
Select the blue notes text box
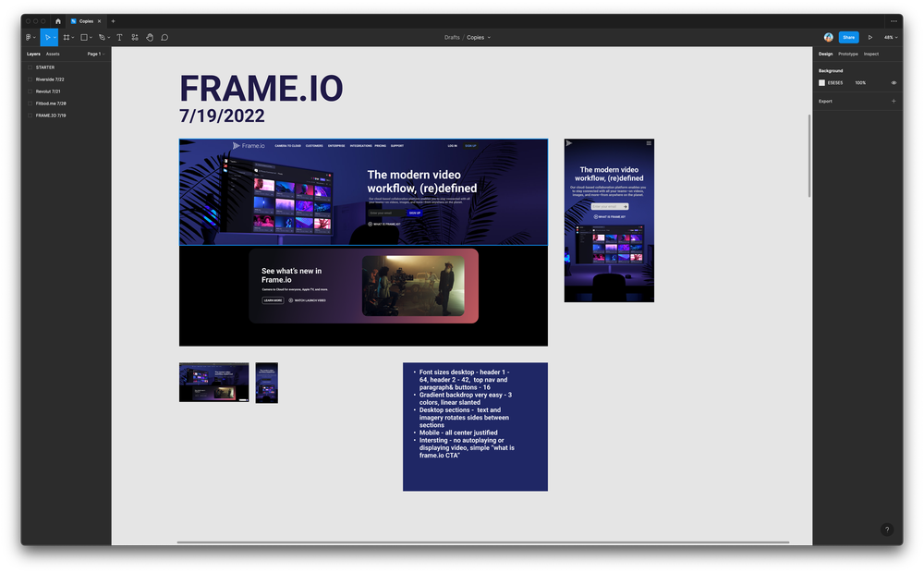(475, 427)
